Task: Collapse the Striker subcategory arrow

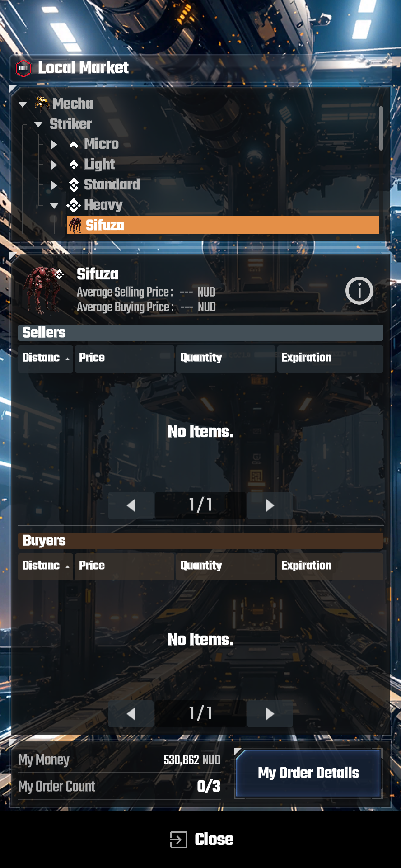Action: tap(38, 124)
